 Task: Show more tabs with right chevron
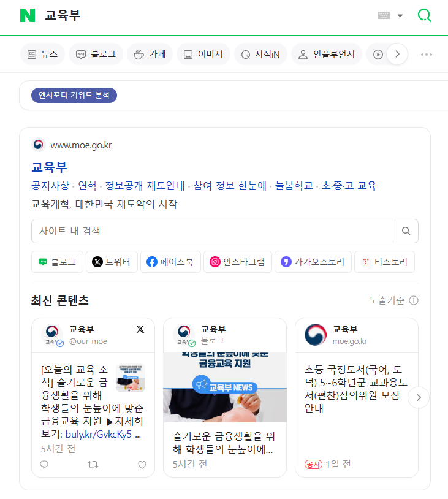(397, 54)
